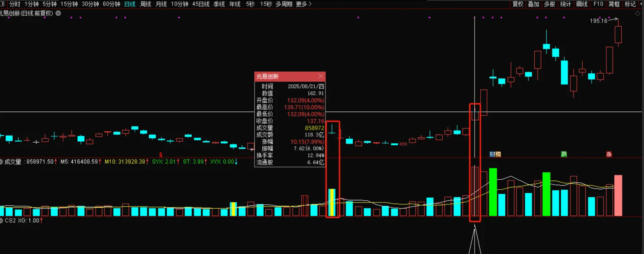Toggle the sidebar panel icon at top-left

pos(2,4)
